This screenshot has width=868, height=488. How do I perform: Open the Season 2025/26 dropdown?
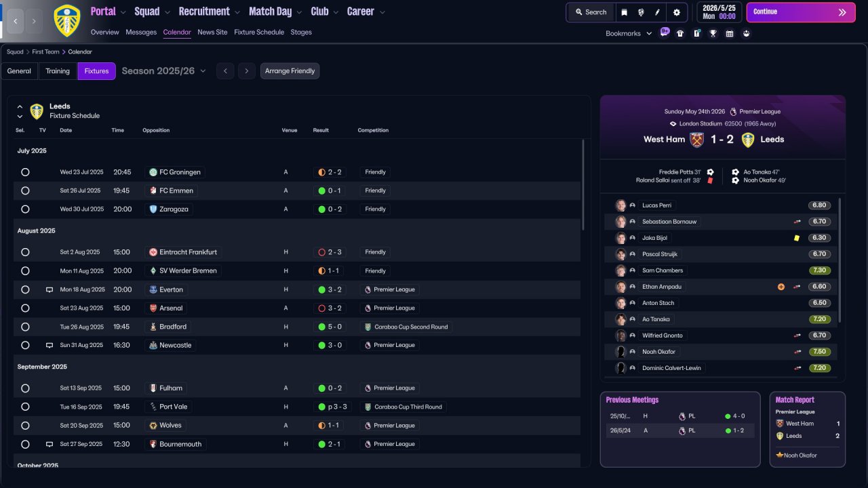pos(164,71)
